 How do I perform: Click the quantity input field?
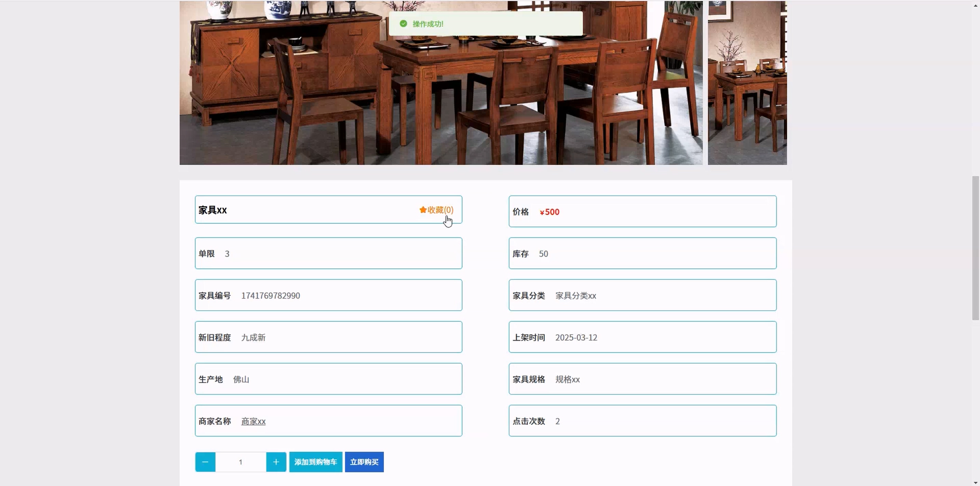(x=241, y=462)
